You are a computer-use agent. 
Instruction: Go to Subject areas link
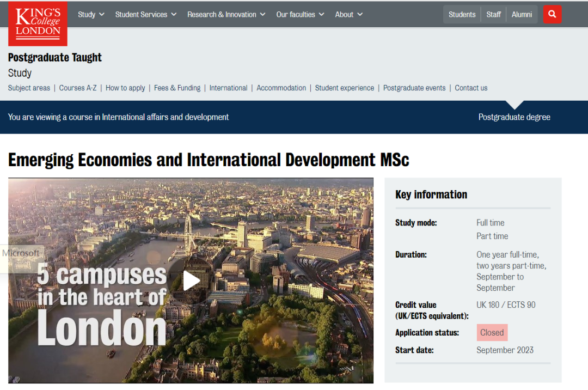coord(29,88)
